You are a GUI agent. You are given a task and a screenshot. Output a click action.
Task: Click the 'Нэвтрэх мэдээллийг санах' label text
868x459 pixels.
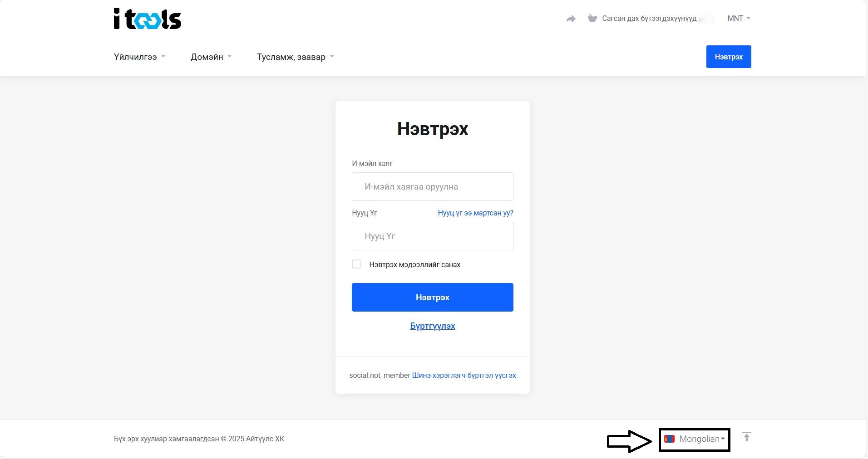pos(414,265)
